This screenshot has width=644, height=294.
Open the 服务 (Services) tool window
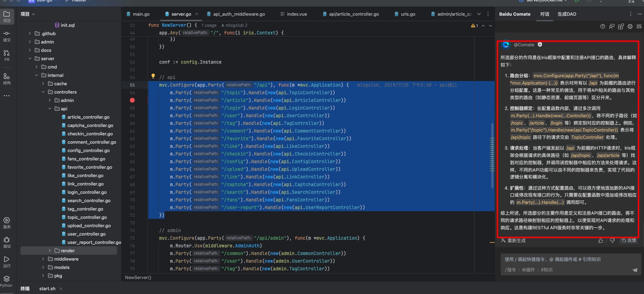(x=7, y=223)
